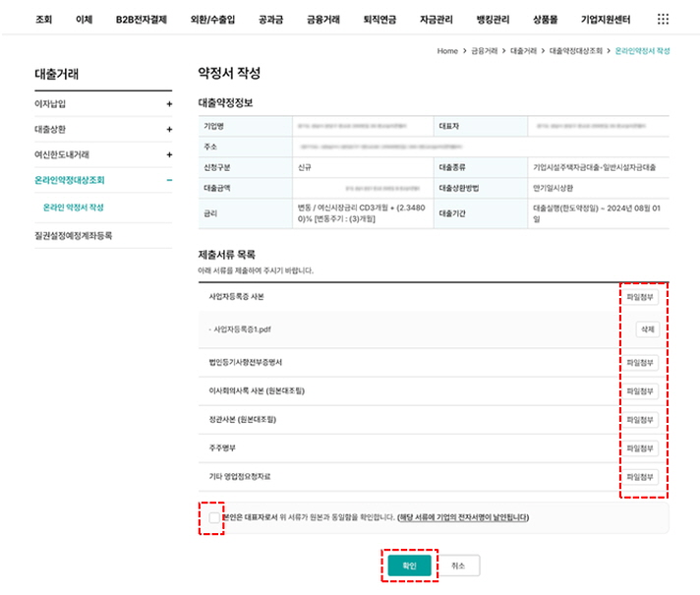
Task: Select the B2B전자결제 menu item
Action: tap(141, 19)
